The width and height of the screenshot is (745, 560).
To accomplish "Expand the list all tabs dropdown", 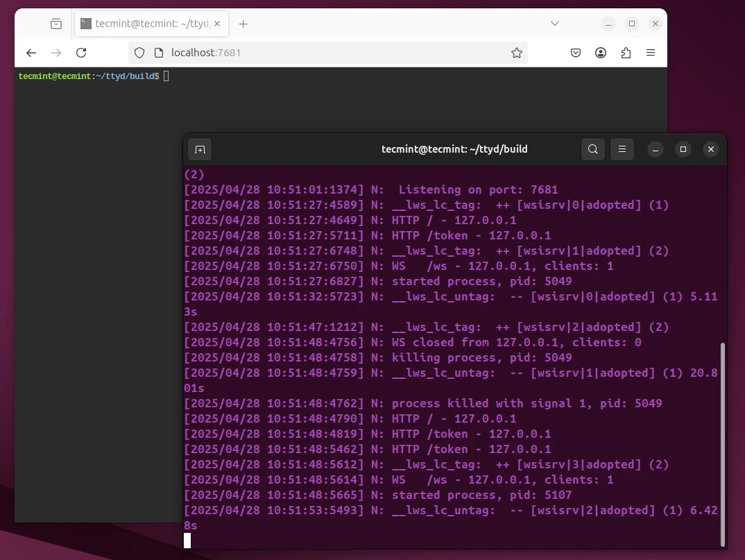I will [x=555, y=24].
